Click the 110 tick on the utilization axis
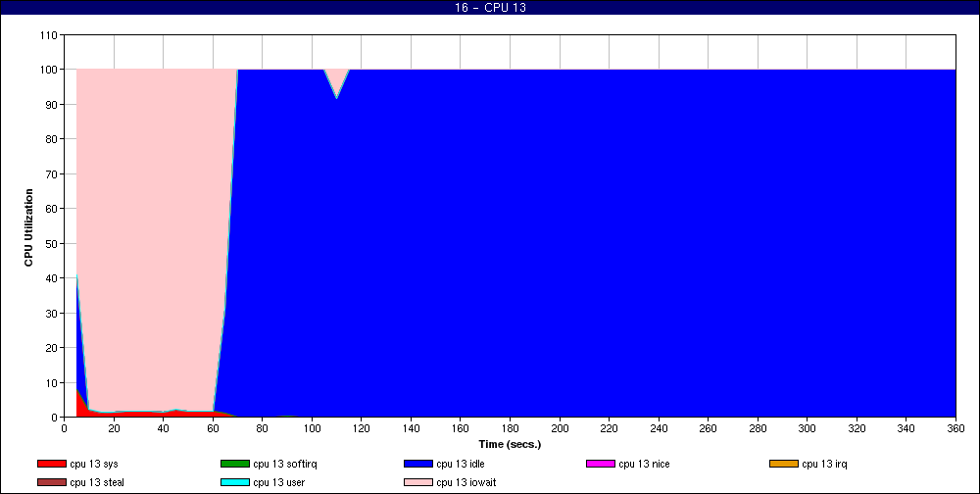Screen dimensions: 980x494 tap(50, 35)
